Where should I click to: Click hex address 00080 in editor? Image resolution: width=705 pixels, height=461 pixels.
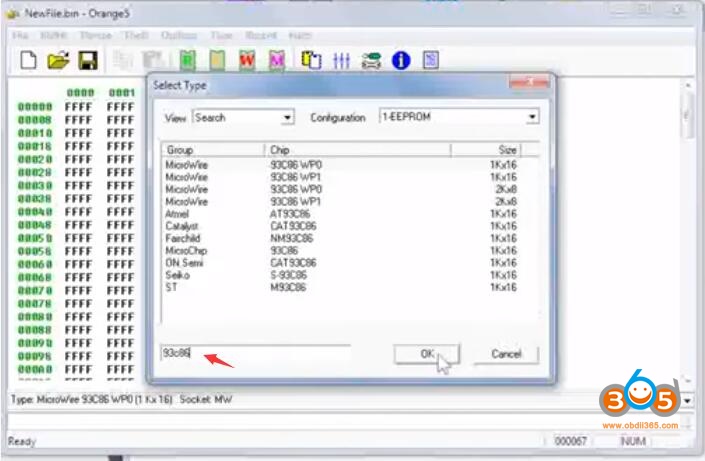35,317
